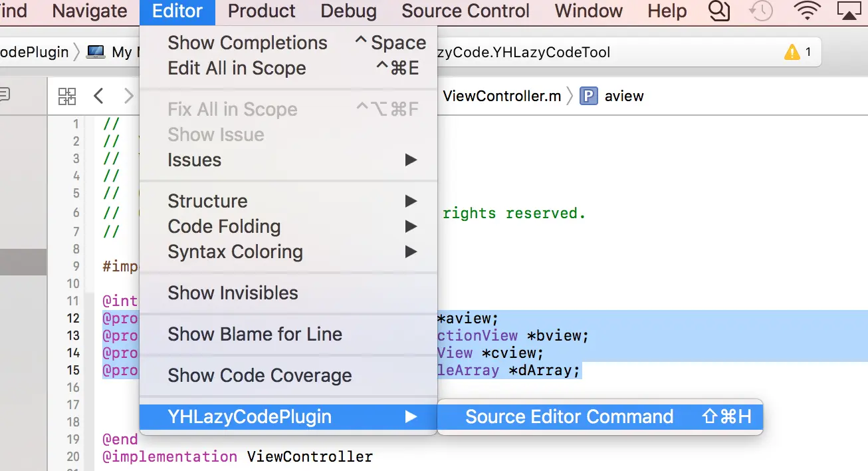Select aview in the jump bar
This screenshot has width=868, height=471.
(624, 96)
